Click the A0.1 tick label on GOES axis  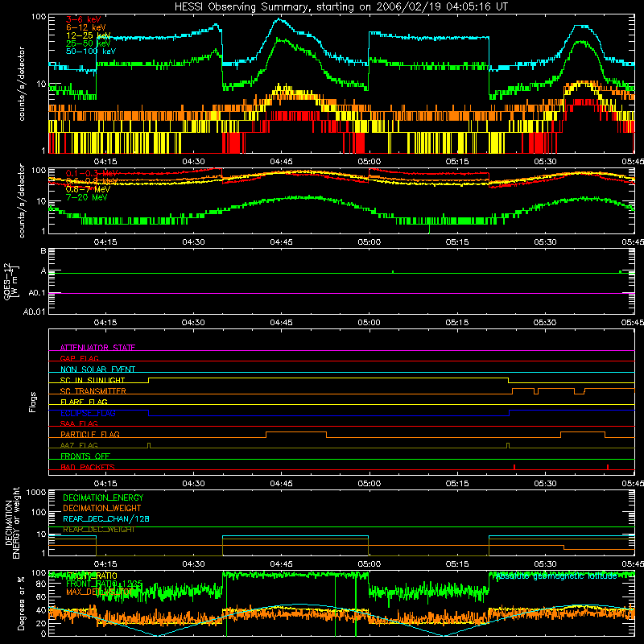pyautogui.click(x=37, y=293)
